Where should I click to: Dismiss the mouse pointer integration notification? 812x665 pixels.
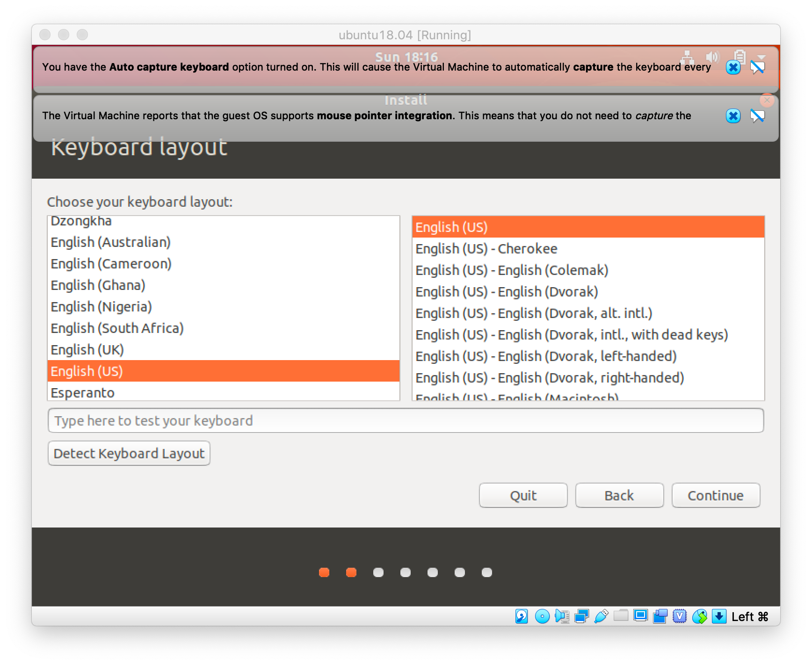[733, 116]
